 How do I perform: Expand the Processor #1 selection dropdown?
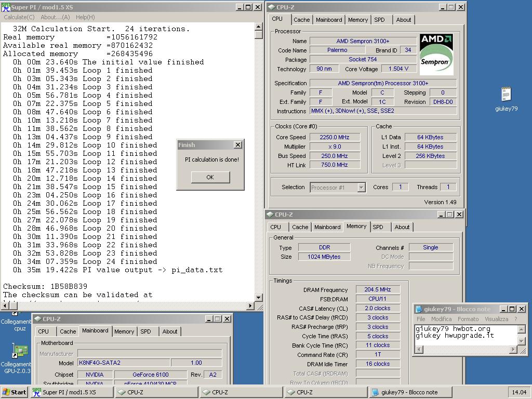[x=362, y=187]
